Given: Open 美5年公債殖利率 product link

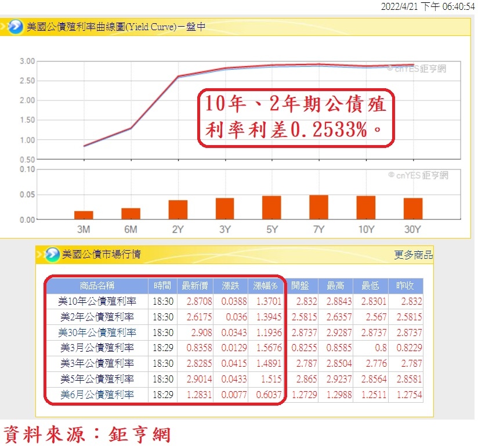Looking at the screenshot, I should coord(97,379).
